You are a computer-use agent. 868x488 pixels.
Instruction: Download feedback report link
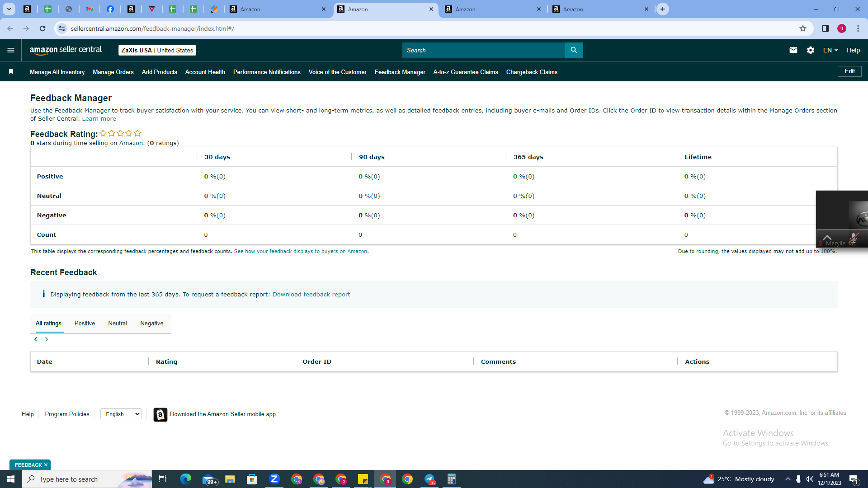click(311, 295)
